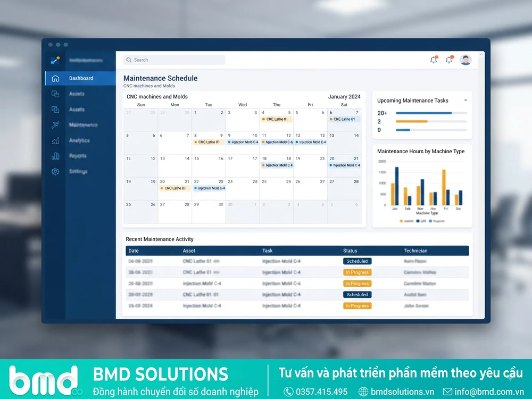Select the Dashboard menu item
532x399 pixels.
pyautogui.click(x=81, y=78)
